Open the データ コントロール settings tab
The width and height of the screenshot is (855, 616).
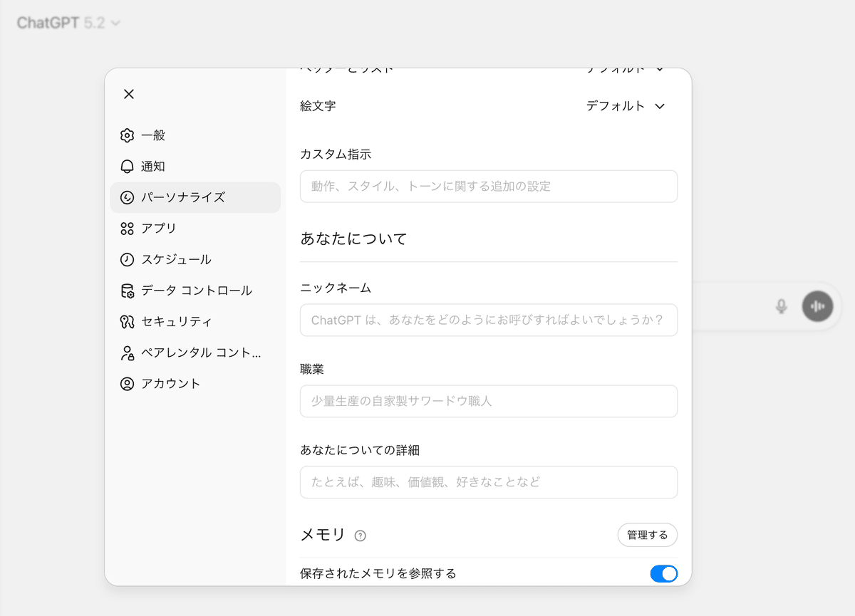(x=195, y=291)
